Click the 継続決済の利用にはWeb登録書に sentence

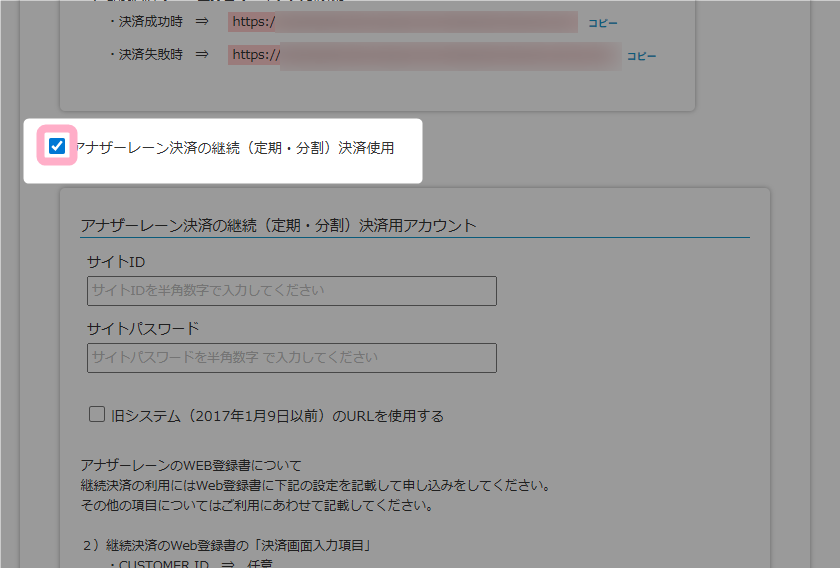pyautogui.click(x=315, y=486)
